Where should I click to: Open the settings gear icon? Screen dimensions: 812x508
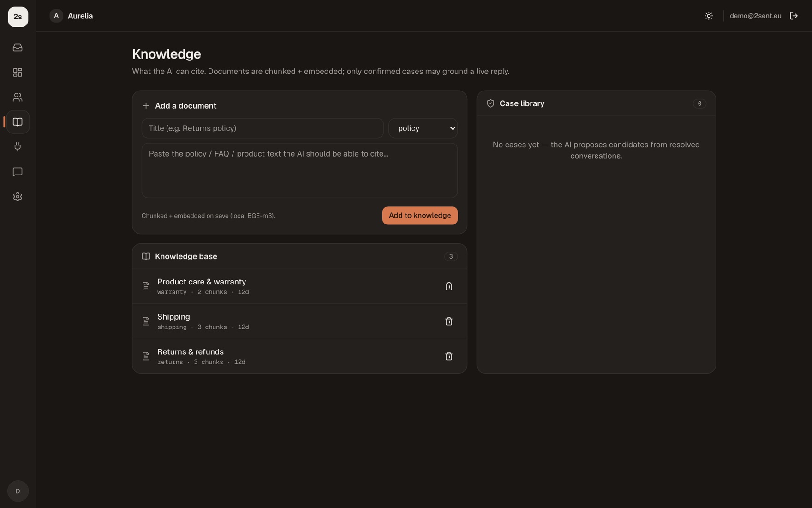tap(18, 197)
